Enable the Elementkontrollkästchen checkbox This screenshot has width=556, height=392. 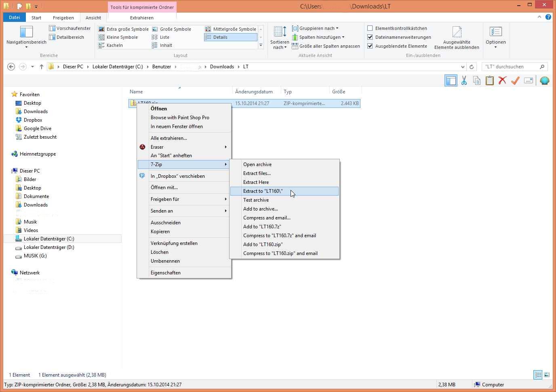(x=370, y=28)
